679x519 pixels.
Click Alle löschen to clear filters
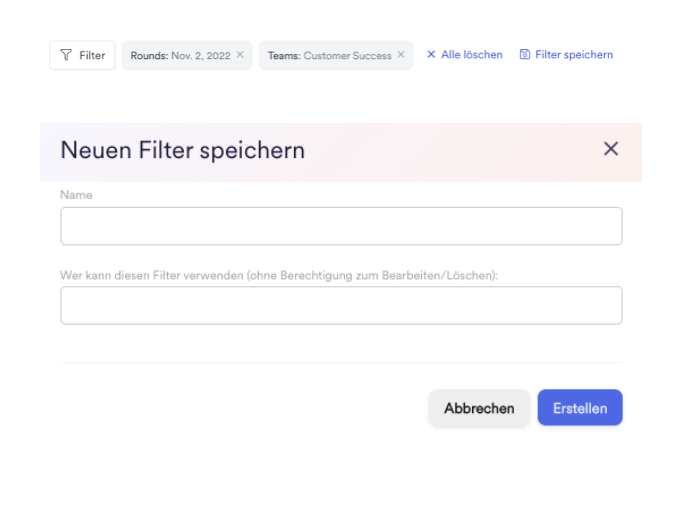click(x=465, y=55)
